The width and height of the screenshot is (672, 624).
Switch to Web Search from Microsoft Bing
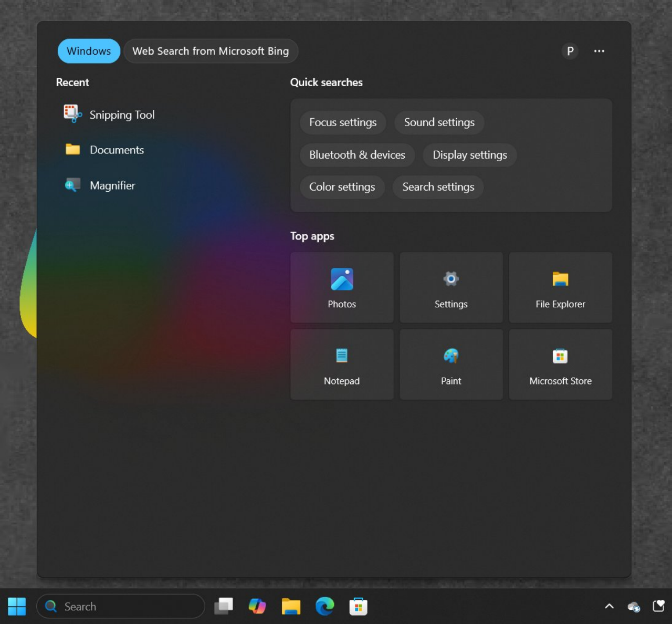point(211,51)
